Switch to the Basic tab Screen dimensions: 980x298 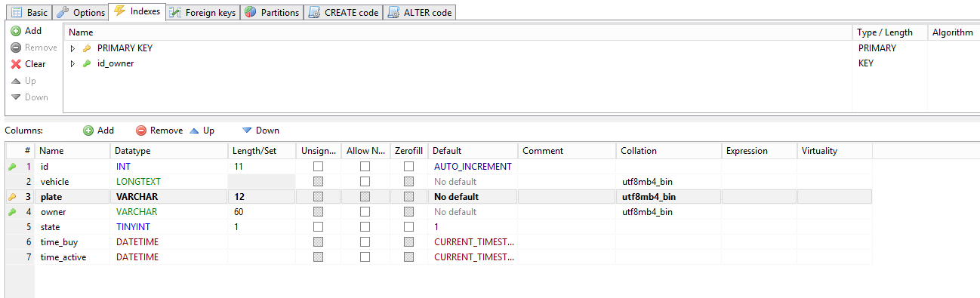[x=29, y=13]
